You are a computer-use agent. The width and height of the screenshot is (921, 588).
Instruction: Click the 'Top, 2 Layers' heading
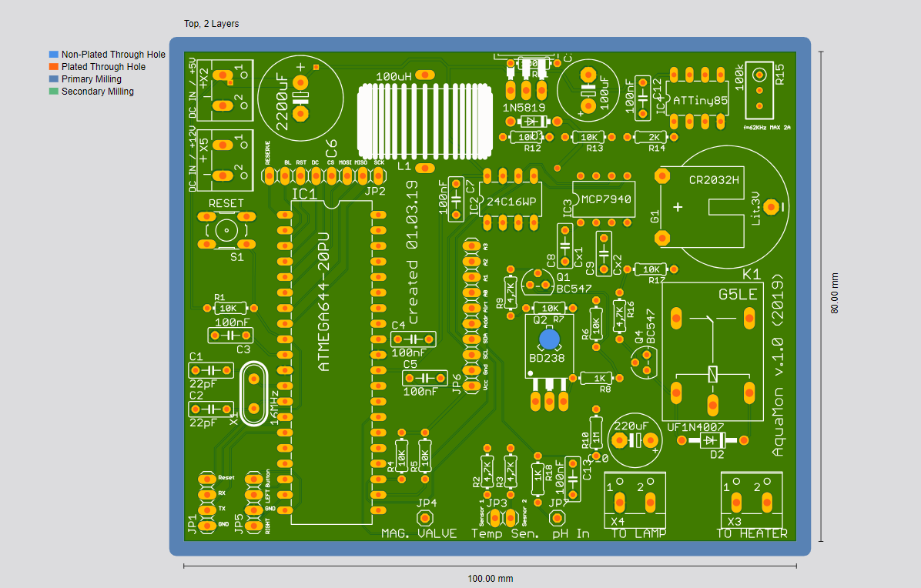pos(212,23)
